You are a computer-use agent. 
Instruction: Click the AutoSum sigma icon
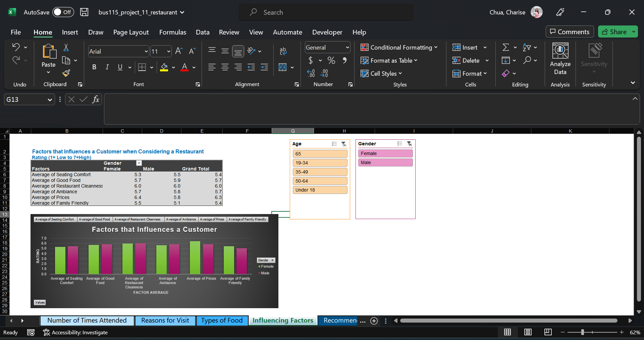click(x=506, y=48)
